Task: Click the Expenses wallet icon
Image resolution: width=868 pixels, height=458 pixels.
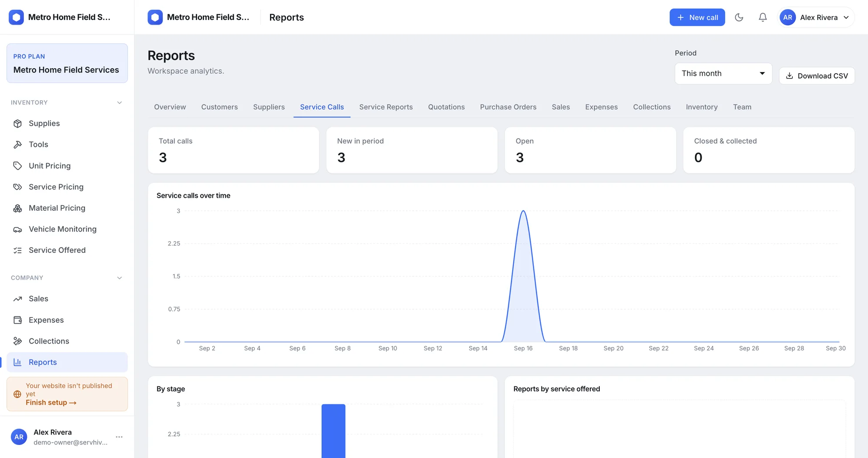Action: coord(17,320)
